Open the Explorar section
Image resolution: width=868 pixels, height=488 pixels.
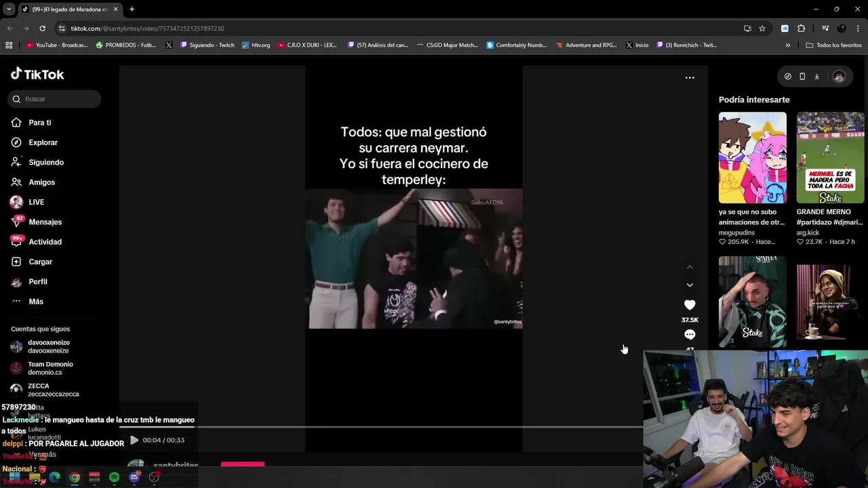(35, 142)
